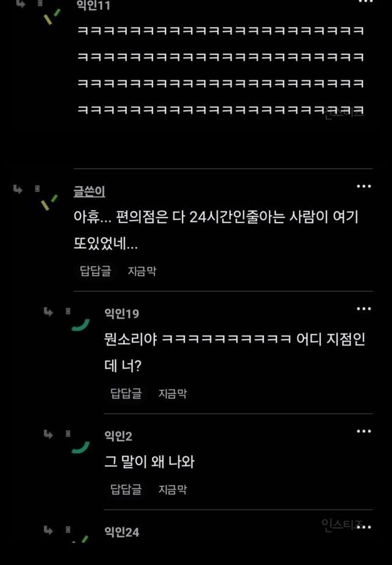The width and height of the screenshot is (392, 565).
Task: Click reply arrow icon beside 익인2
Action: [48, 434]
